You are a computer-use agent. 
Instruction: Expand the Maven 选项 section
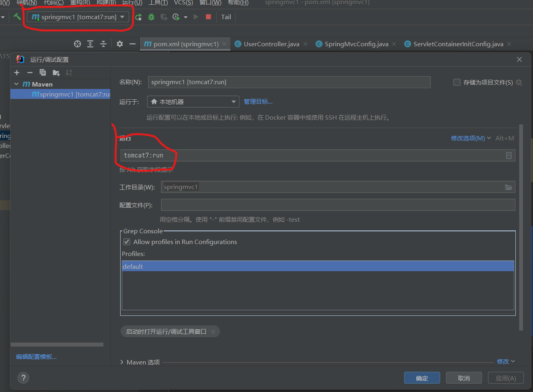pos(122,362)
